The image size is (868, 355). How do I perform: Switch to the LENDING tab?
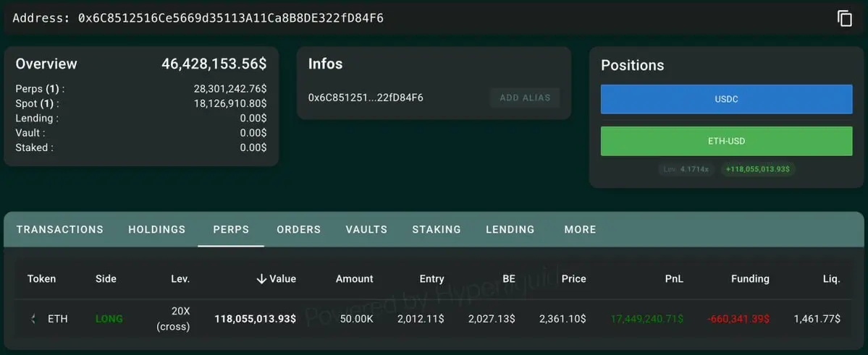(510, 229)
